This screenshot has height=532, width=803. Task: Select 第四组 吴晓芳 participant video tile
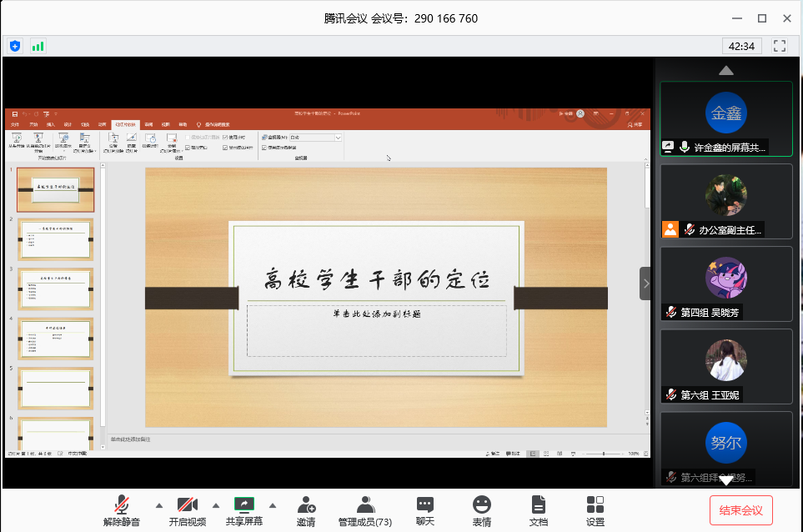tap(726, 284)
